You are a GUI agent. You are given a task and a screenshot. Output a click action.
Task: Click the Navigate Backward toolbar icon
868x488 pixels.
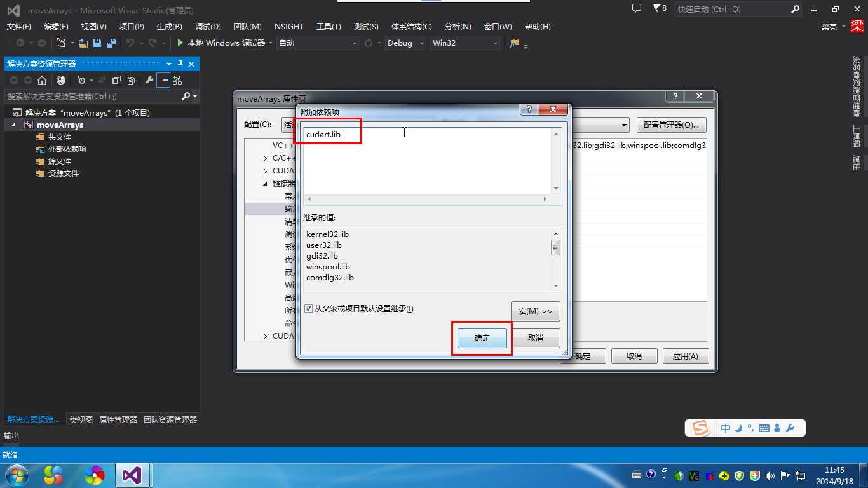pyautogui.click(x=20, y=43)
